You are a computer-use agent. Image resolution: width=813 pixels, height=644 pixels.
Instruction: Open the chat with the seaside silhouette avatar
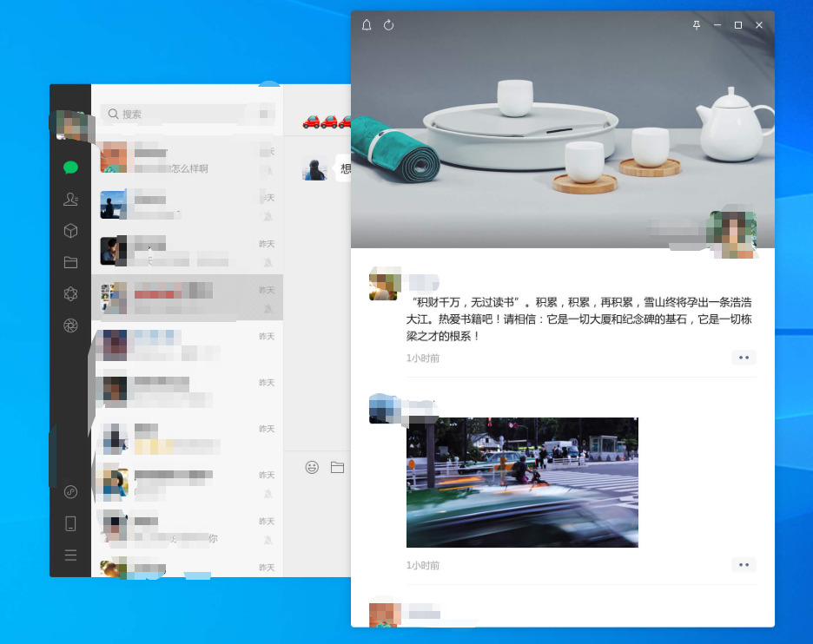click(187, 205)
